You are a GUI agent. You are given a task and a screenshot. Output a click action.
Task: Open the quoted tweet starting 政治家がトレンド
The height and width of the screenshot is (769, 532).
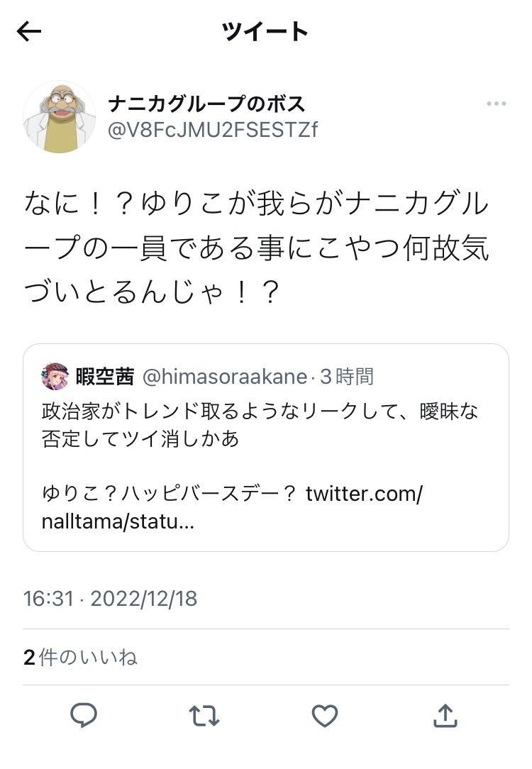(x=265, y=424)
